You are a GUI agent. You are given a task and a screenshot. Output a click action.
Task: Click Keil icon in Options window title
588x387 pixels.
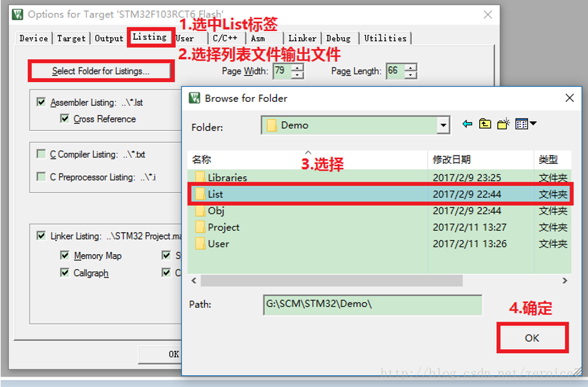tap(18, 14)
